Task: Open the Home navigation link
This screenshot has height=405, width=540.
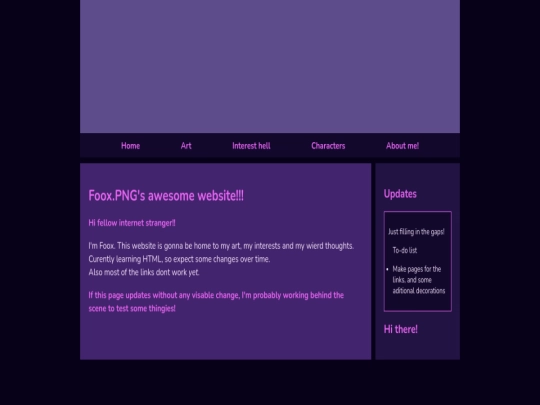Action: [131, 146]
